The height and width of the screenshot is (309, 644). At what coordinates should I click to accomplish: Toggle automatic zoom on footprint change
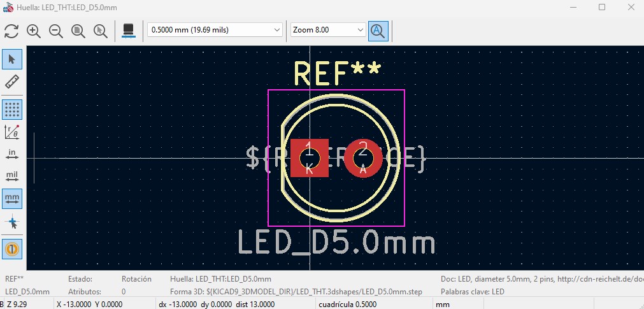click(378, 31)
